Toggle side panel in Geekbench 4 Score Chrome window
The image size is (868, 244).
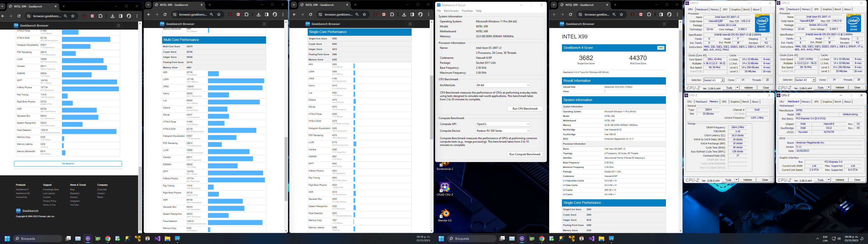pos(661,14)
